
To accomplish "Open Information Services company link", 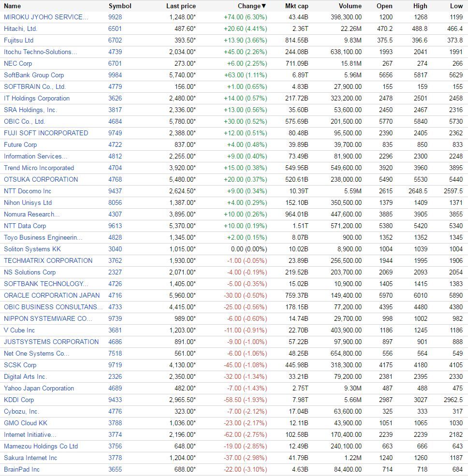I will coord(35,157).
